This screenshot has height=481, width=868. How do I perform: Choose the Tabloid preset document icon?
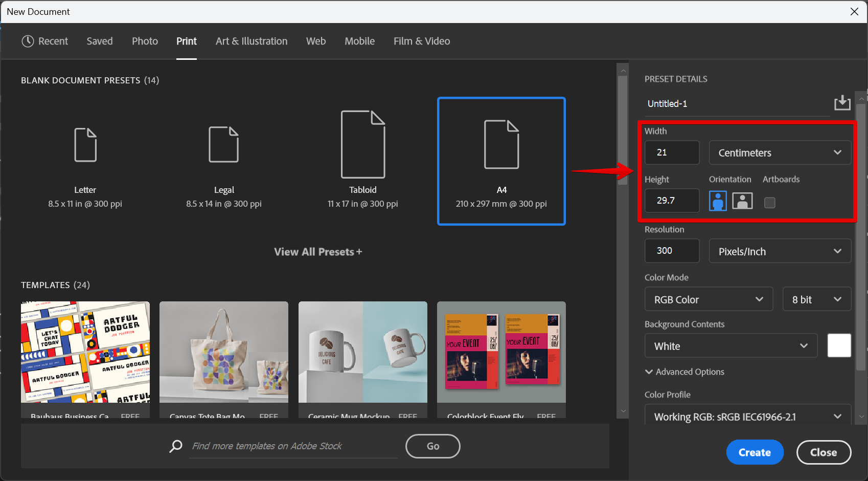(x=363, y=144)
